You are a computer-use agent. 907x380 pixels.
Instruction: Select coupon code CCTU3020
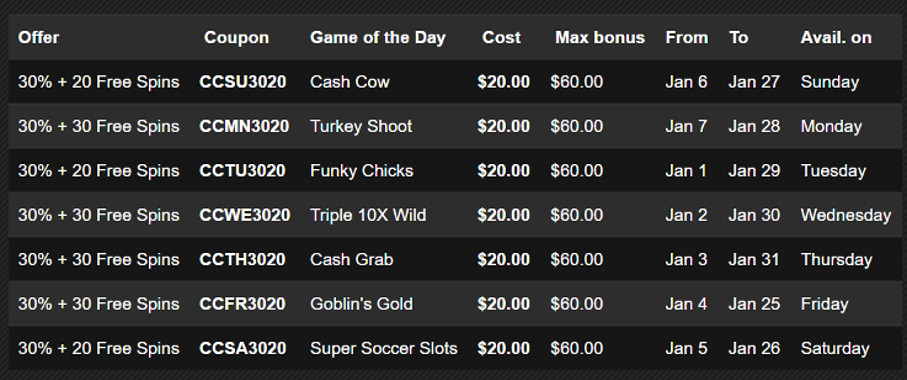coord(242,171)
